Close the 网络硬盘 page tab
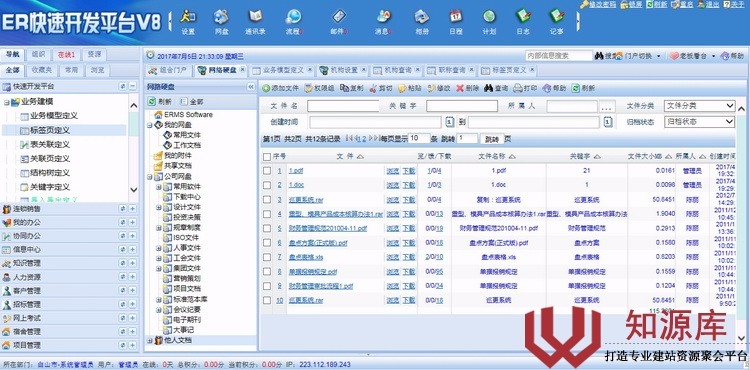Viewport: 750px width, 370px height. pos(243,70)
